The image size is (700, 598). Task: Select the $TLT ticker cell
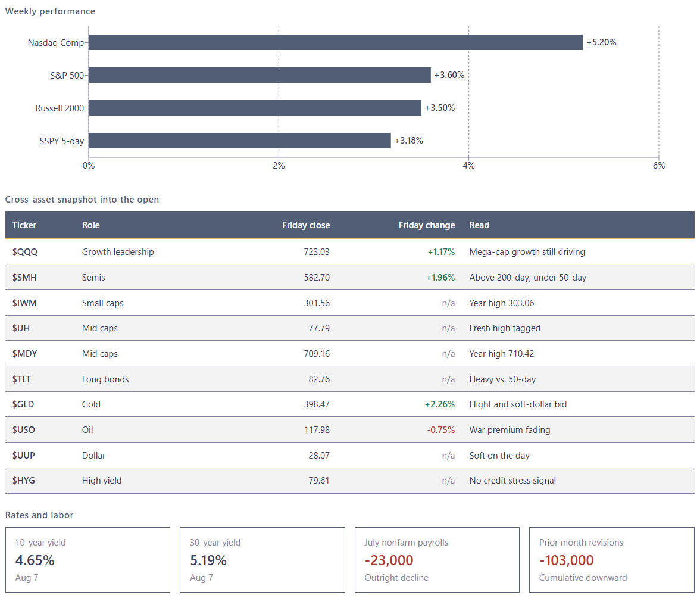tap(21, 379)
